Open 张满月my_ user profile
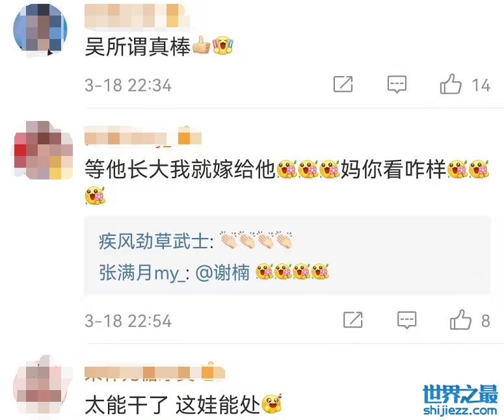504x420 pixels. click(x=142, y=272)
